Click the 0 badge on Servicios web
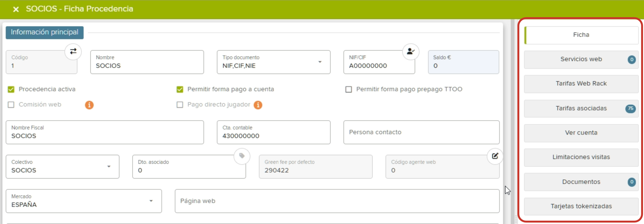Image resolution: width=644 pixels, height=224 pixels. pyautogui.click(x=632, y=59)
